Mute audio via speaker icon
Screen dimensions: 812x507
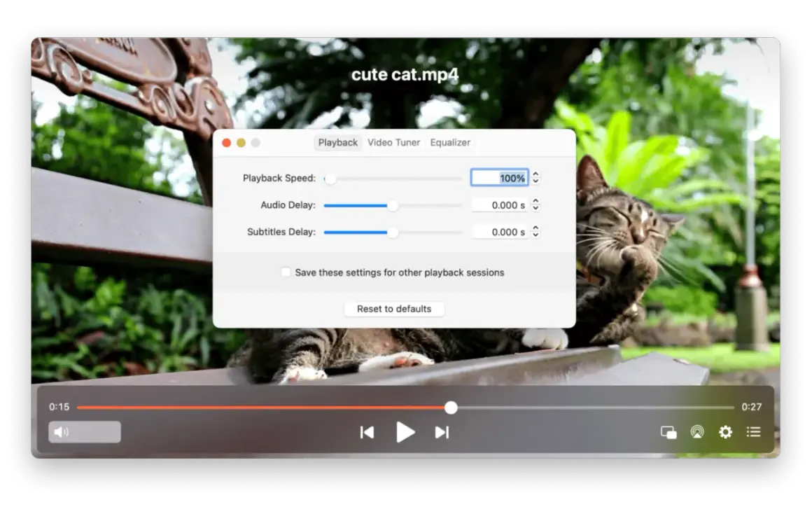click(61, 432)
